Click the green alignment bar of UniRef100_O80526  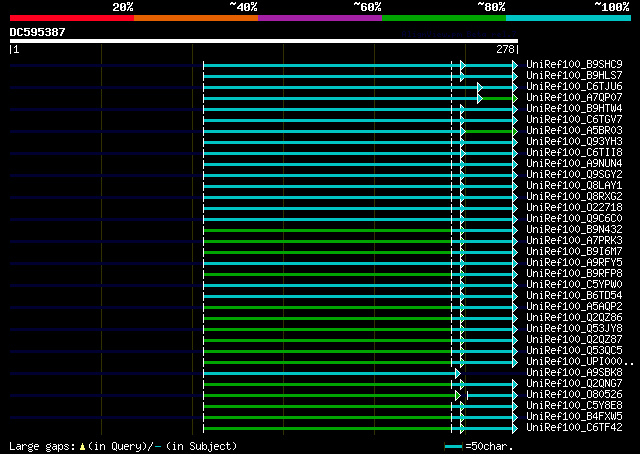coord(332,396)
